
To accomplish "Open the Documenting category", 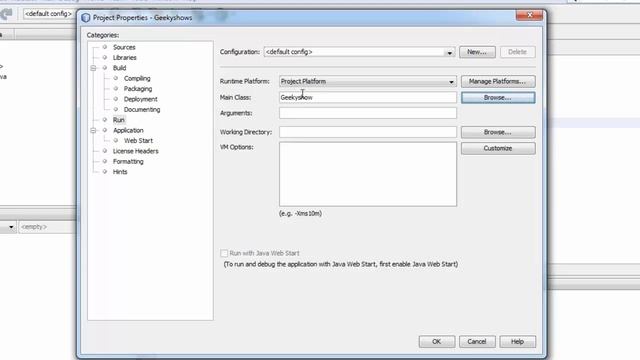I will (x=142, y=109).
